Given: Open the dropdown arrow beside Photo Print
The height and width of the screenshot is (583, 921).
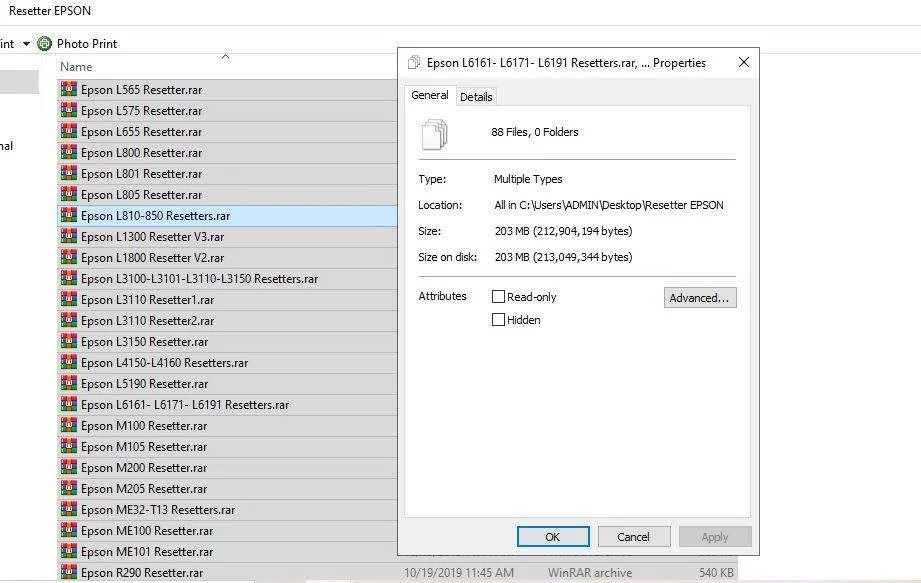Looking at the screenshot, I should click(x=26, y=44).
